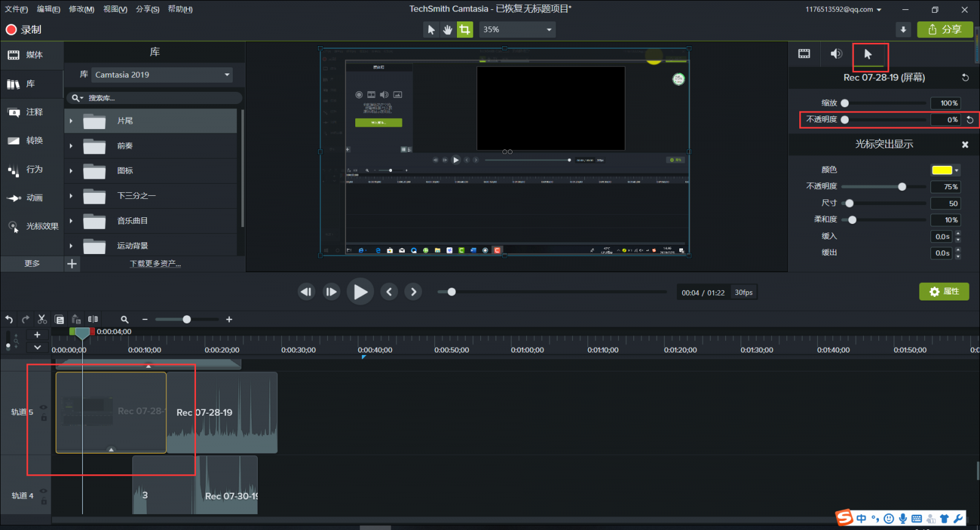Open the 修改(M) menu
The height and width of the screenshot is (530, 980).
(x=81, y=9)
